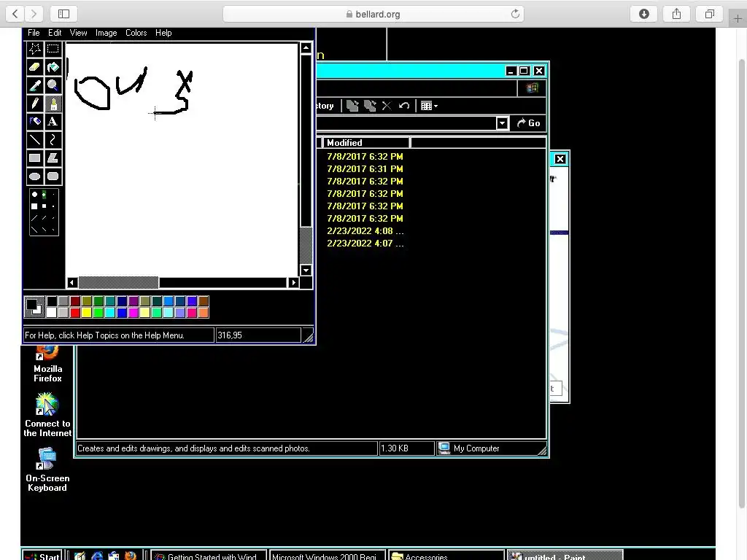Select the row modified 7/8/2017 6:31 PM
Image resolution: width=747 pixels, height=560 pixels.
tap(365, 169)
